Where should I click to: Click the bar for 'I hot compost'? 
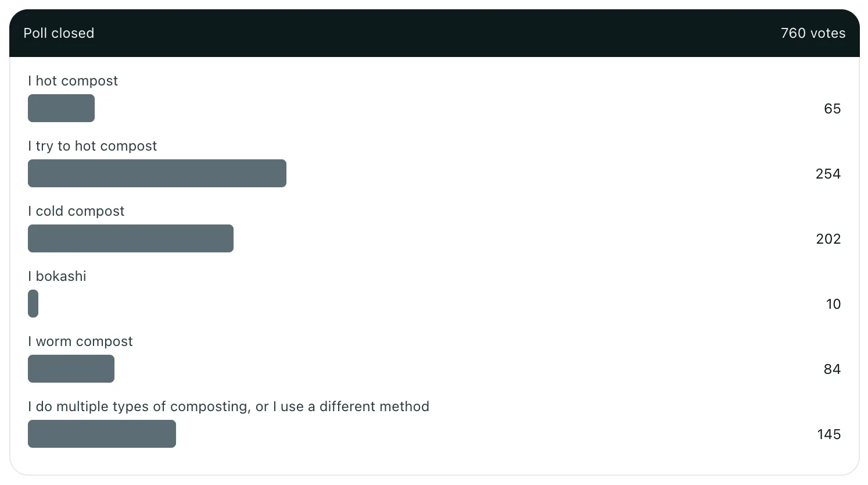[x=61, y=108]
